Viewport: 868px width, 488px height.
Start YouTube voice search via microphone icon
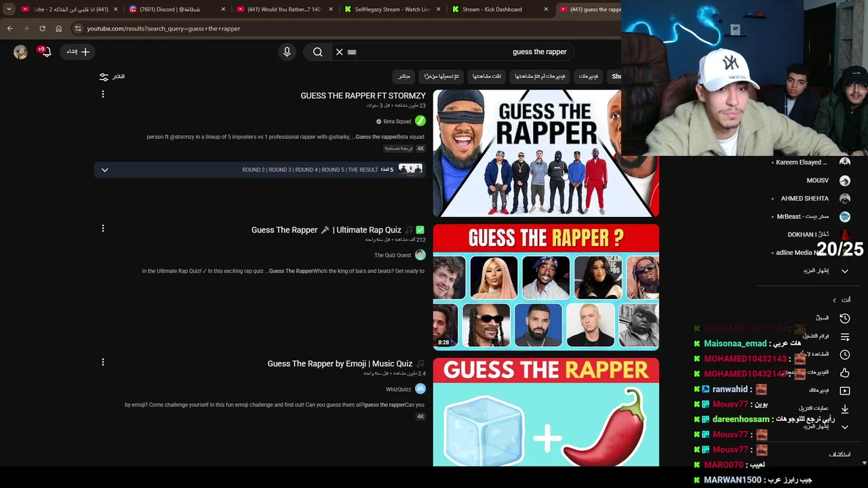coord(287,52)
